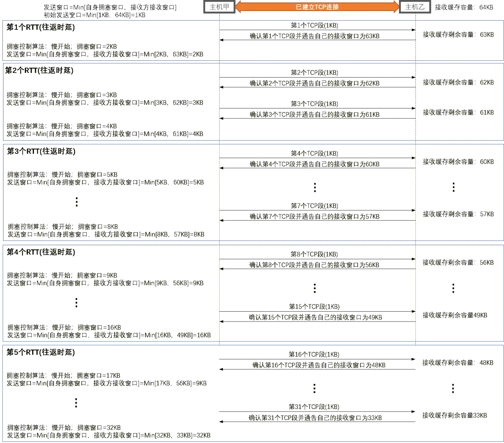Click the line ending Min[2KB, 63KB]=2KB
Image resolution: width=504 pixels, height=443 pixels.
coord(105,54)
